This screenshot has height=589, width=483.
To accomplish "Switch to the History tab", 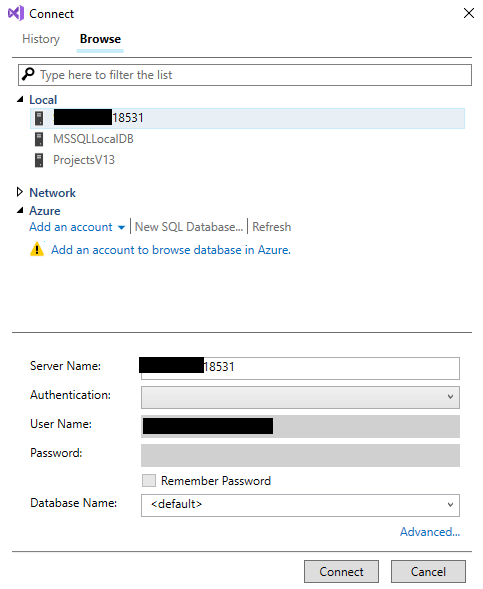I will tap(41, 39).
